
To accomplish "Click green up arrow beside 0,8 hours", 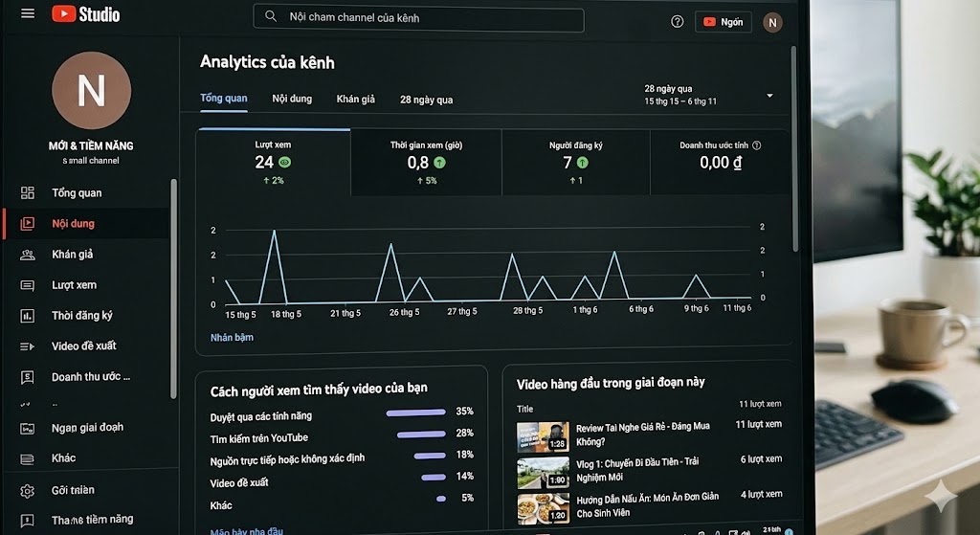I will coord(439,163).
